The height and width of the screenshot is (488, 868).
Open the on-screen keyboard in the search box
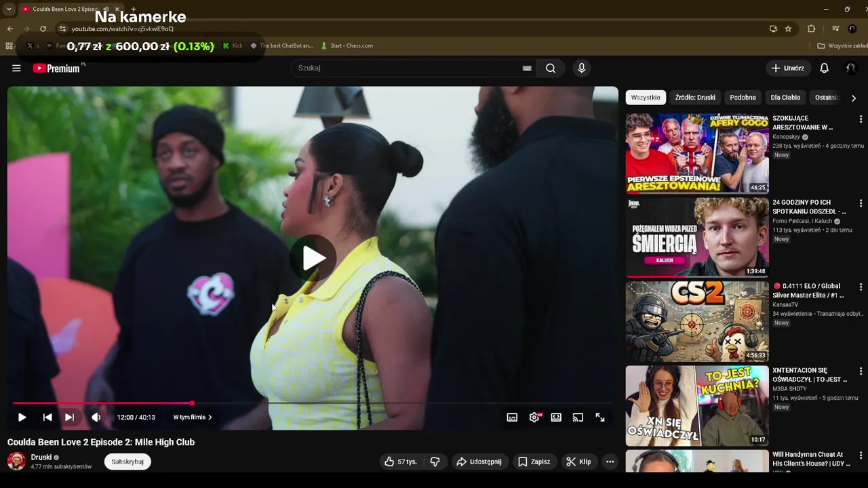[x=527, y=68]
